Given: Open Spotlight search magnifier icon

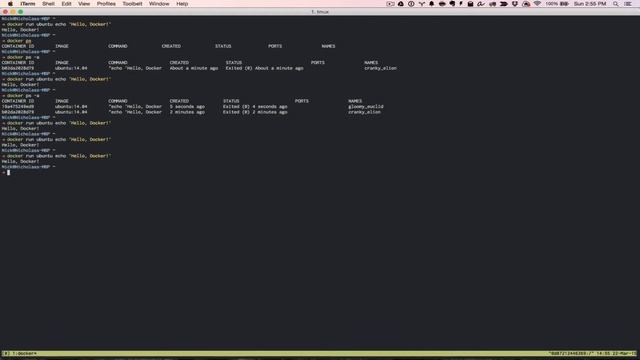Looking at the screenshot, I should point(616,4).
